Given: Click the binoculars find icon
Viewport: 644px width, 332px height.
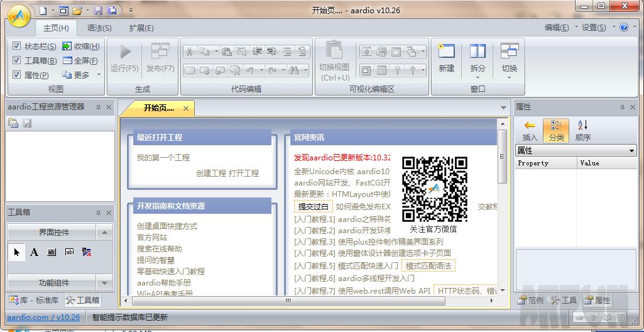Looking at the screenshot, I should 293,70.
